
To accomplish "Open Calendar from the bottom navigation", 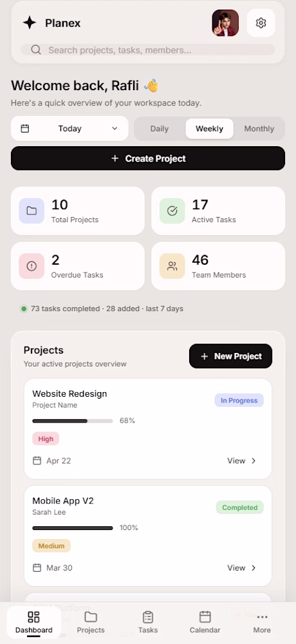I will click(205, 622).
